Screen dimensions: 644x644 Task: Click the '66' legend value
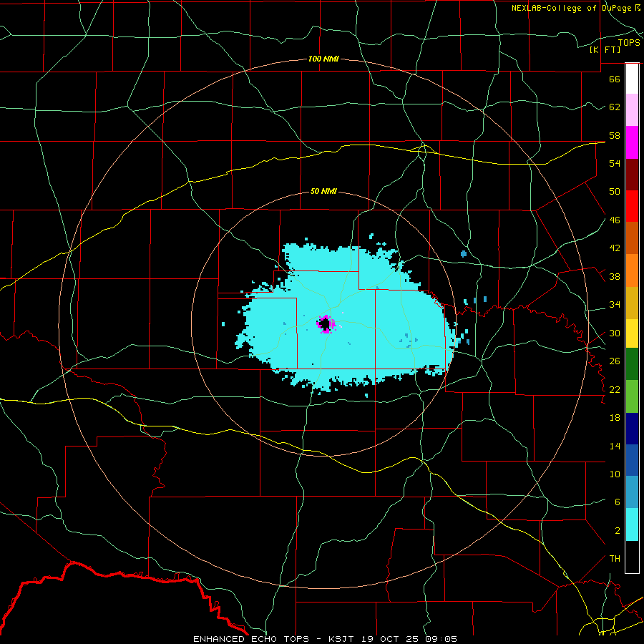pos(615,79)
